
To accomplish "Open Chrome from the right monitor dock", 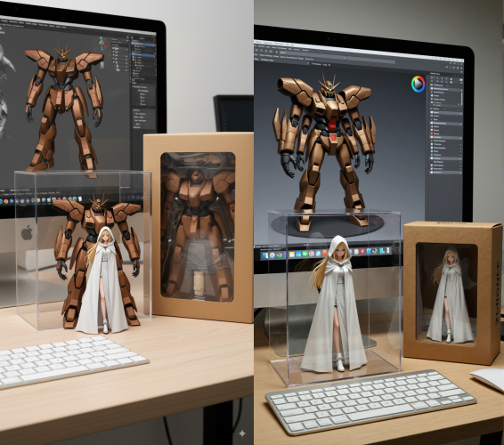I will point(280,255).
